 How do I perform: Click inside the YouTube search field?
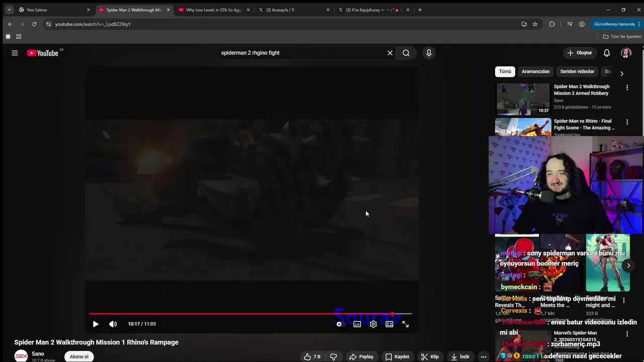click(302, 53)
